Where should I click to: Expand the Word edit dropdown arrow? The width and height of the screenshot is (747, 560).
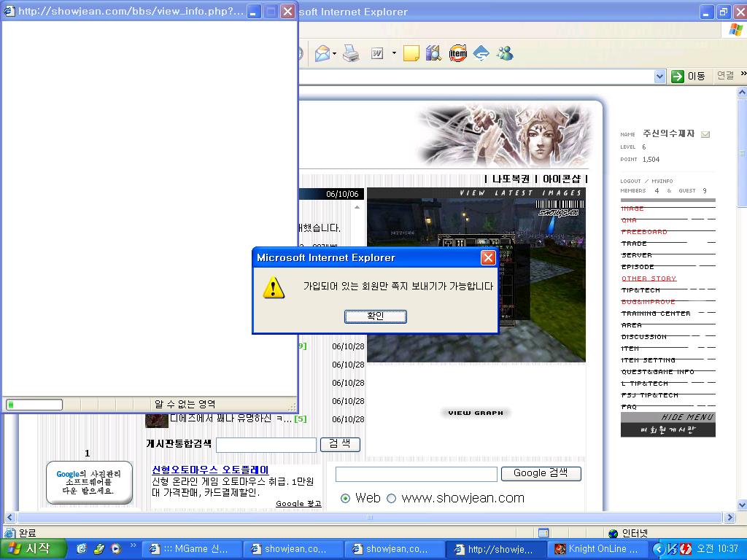(394, 53)
